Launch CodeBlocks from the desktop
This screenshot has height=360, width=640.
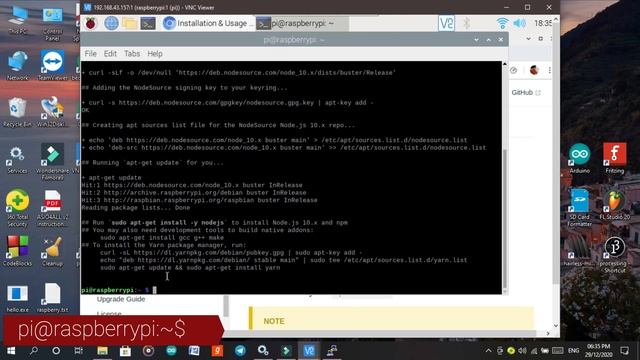[x=17, y=251]
